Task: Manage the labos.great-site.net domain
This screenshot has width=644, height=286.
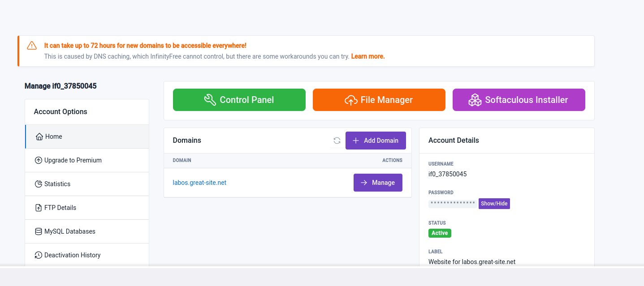Action: (x=378, y=183)
